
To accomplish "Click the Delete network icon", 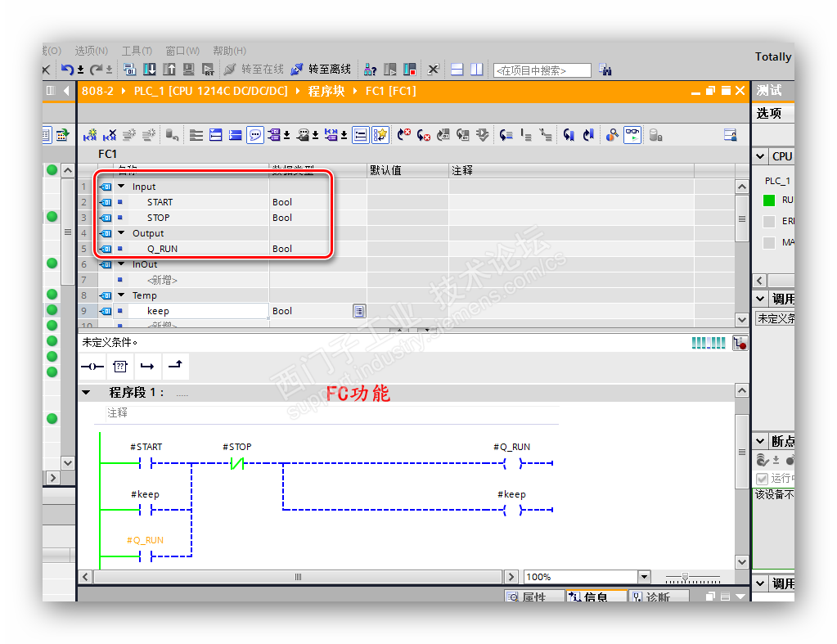I will point(110,135).
